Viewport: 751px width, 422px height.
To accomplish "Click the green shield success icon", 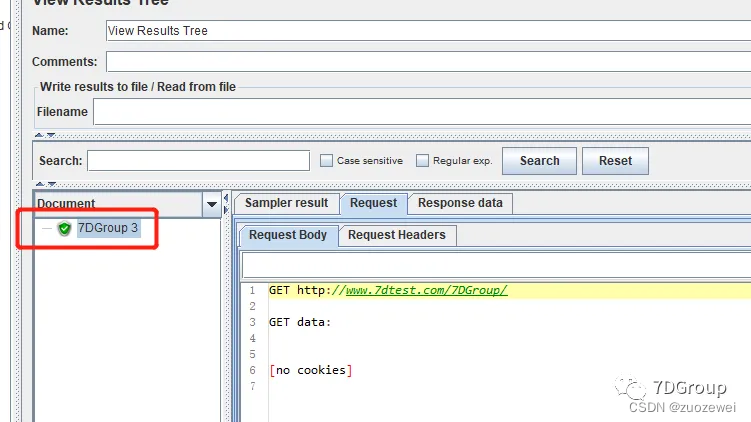I will point(64,228).
